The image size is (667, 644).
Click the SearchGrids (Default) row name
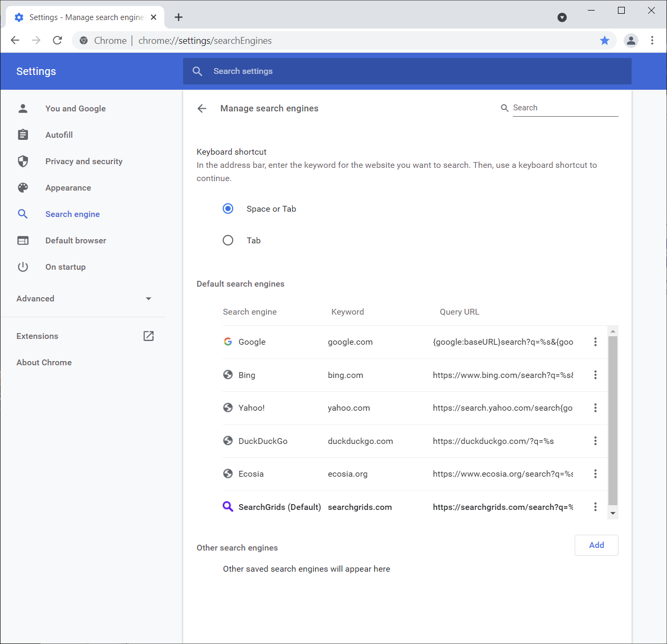tap(280, 507)
